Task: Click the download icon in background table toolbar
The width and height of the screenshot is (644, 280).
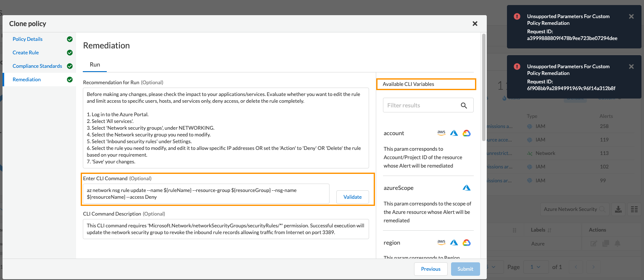Action: [618, 209]
